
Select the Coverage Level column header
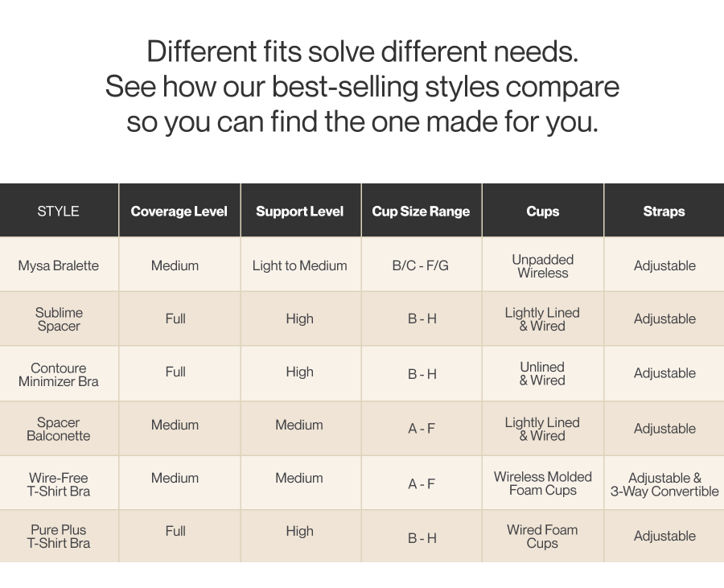click(179, 211)
